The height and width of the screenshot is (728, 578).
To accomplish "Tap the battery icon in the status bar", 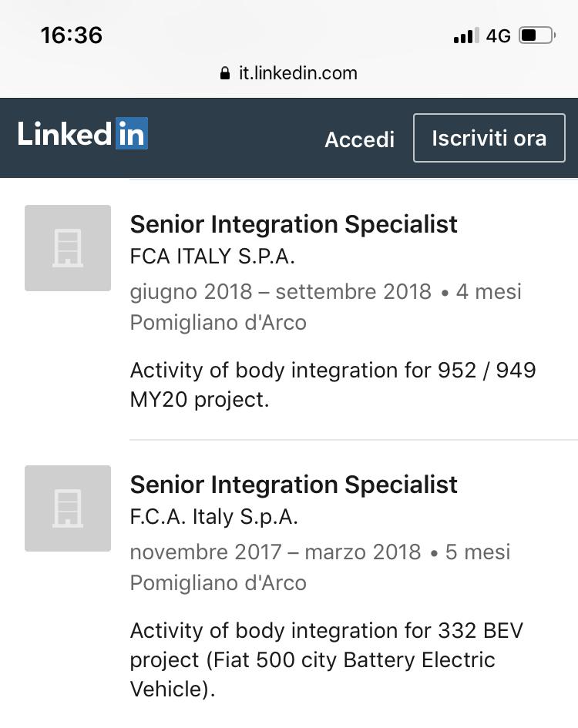I will (537, 35).
